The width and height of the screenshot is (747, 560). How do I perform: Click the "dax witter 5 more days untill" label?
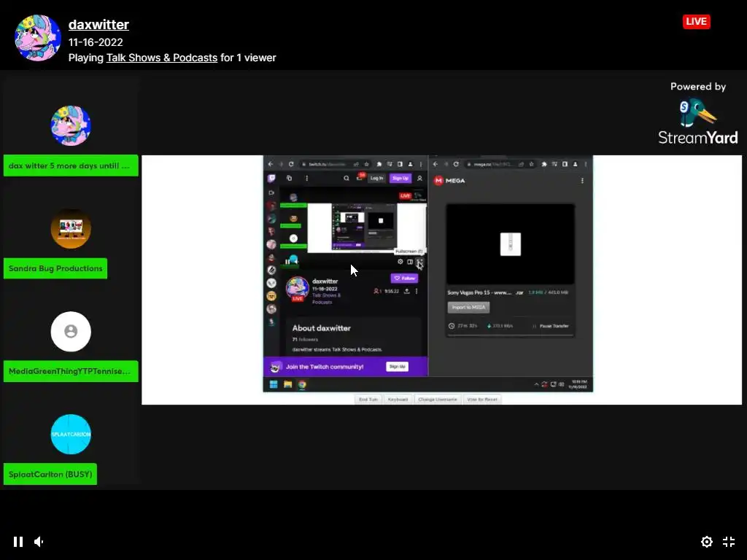(x=71, y=166)
